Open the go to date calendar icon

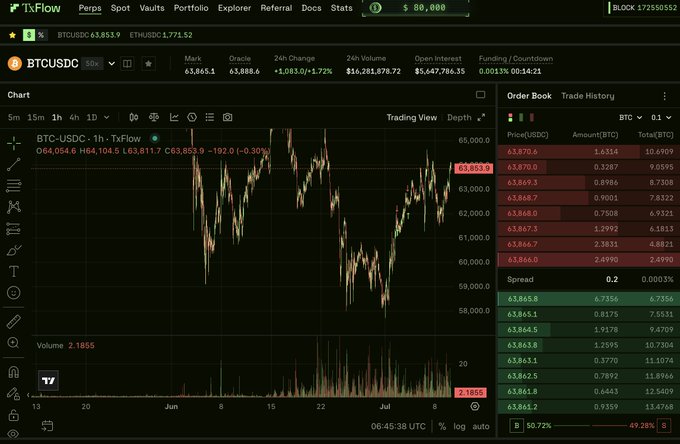coord(47,426)
